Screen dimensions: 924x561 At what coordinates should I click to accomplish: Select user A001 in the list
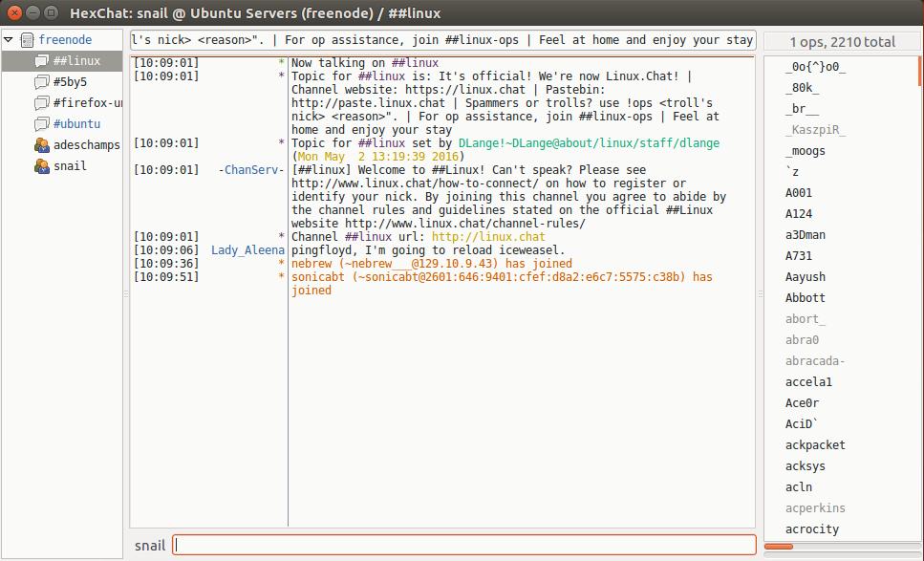click(799, 193)
